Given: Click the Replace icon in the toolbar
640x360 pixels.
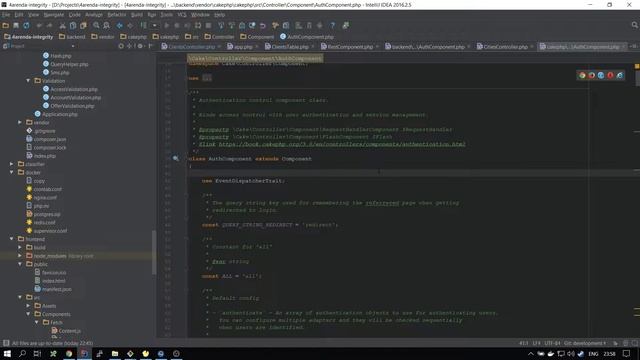Looking at the screenshot, I should pos(107,25).
